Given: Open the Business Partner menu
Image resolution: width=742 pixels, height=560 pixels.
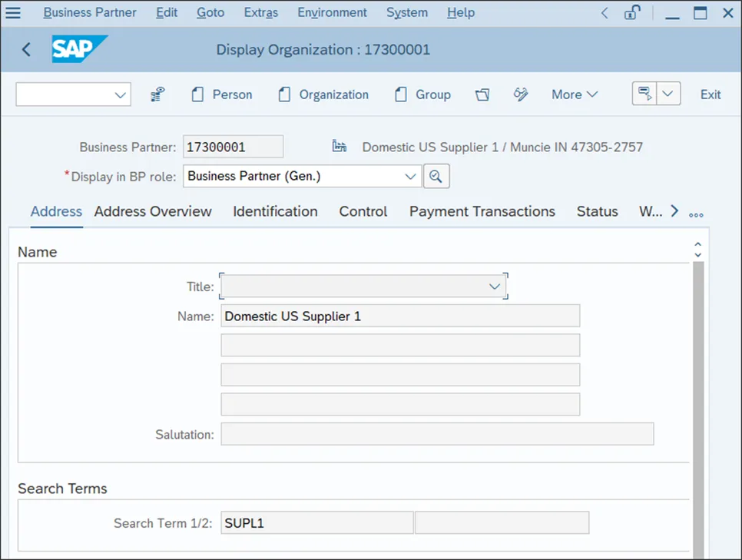Looking at the screenshot, I should coord(90,12).
